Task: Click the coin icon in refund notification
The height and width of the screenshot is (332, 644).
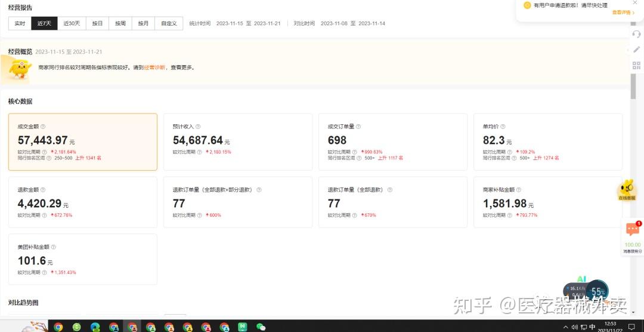Action: 527,5
